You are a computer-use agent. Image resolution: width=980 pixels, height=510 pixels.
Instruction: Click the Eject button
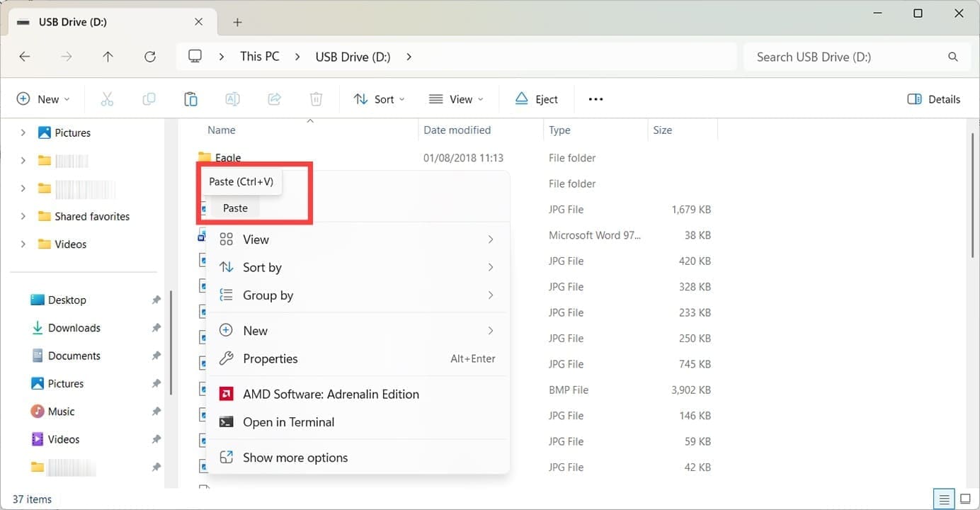tap(536, 99)
